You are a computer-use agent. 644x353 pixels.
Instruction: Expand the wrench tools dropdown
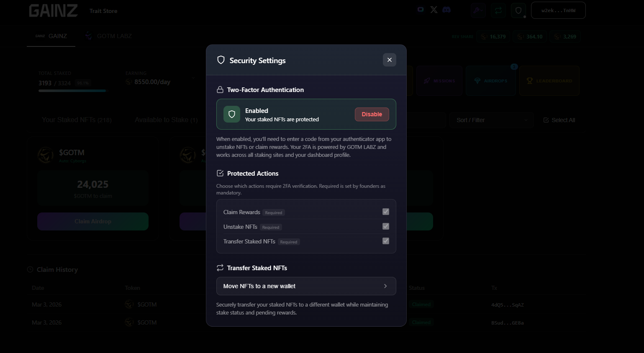coord(478,10)
